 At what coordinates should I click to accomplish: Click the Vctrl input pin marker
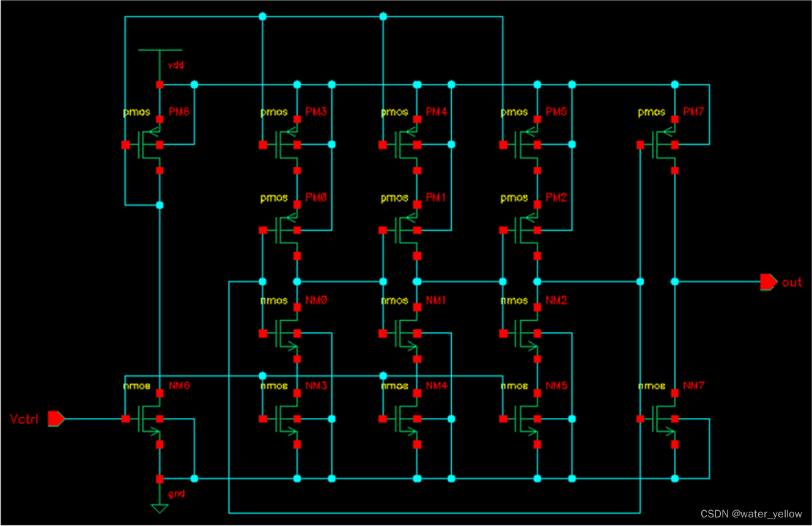[x=56, y=418]
